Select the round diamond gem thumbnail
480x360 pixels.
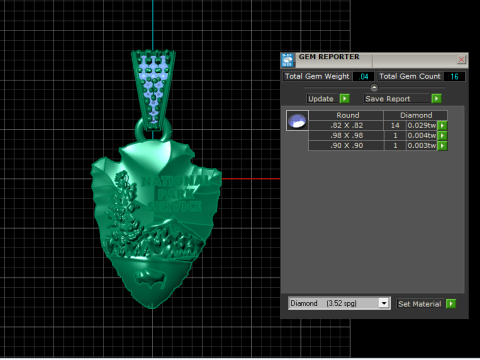tap(297, 121)
